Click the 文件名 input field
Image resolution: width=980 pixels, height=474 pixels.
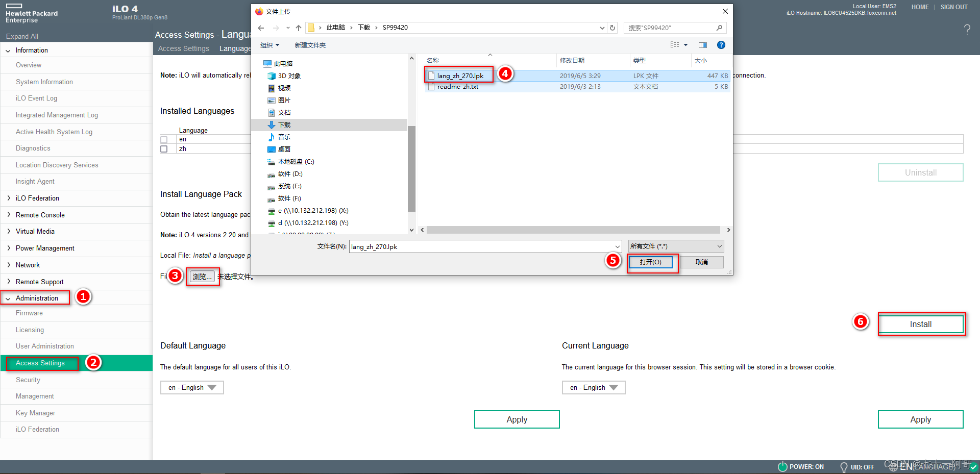tap(485, 247)
